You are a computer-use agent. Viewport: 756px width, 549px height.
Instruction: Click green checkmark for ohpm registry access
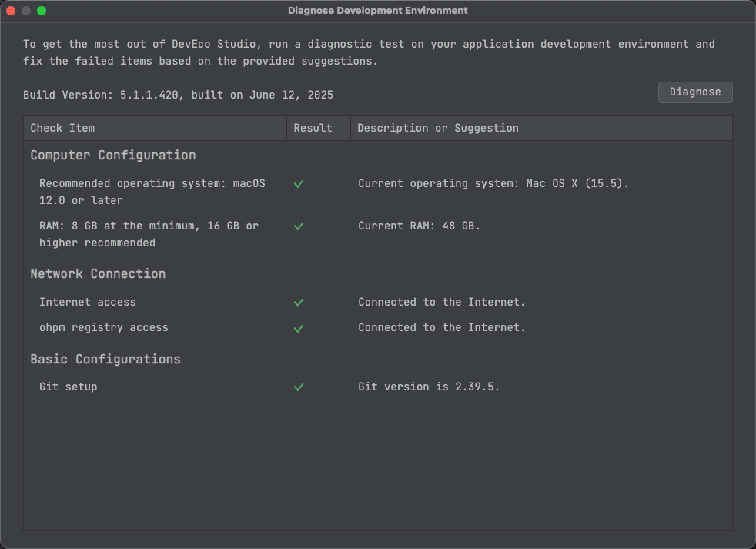tap(299, 329)
